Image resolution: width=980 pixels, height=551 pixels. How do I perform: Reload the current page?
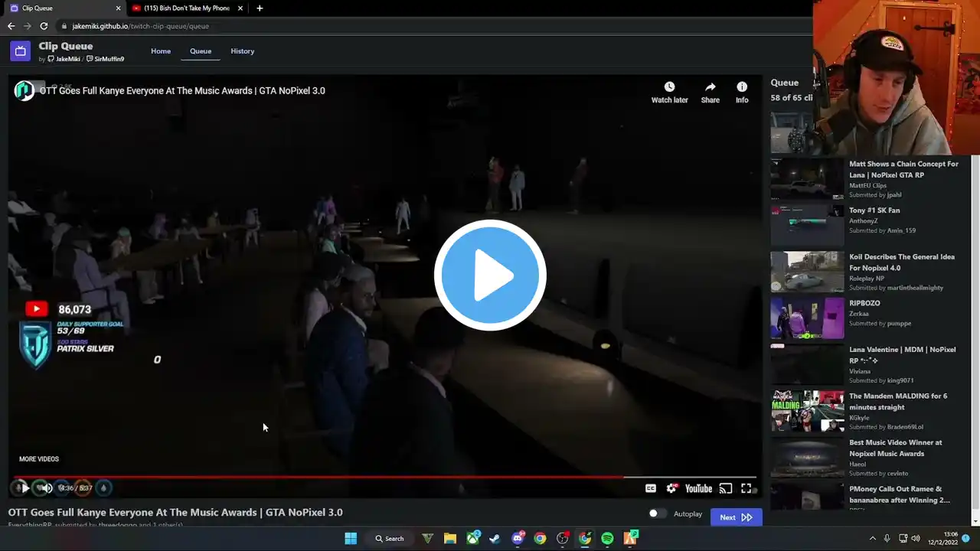coord(44,26)
